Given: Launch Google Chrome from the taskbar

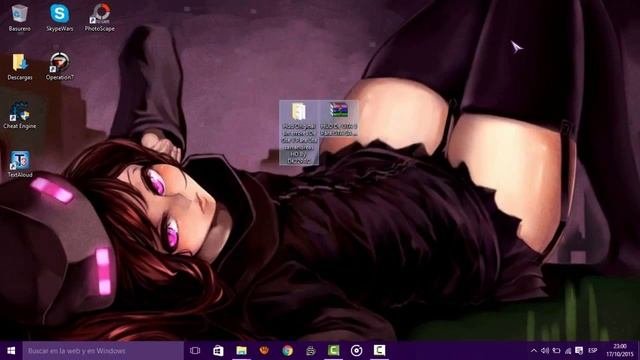Looking at the screenshot, I should click(x=287, y=351).
